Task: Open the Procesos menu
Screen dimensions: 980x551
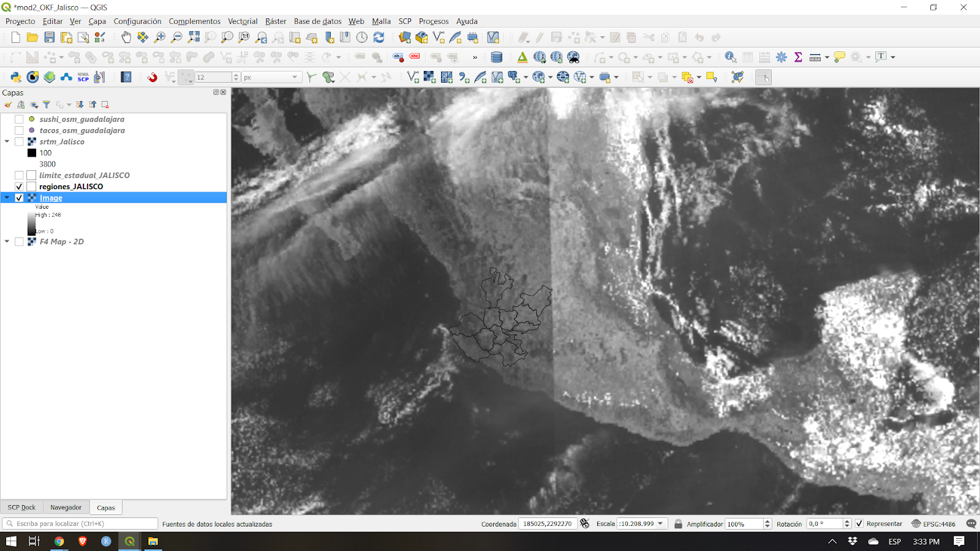Action: [434, 21]
